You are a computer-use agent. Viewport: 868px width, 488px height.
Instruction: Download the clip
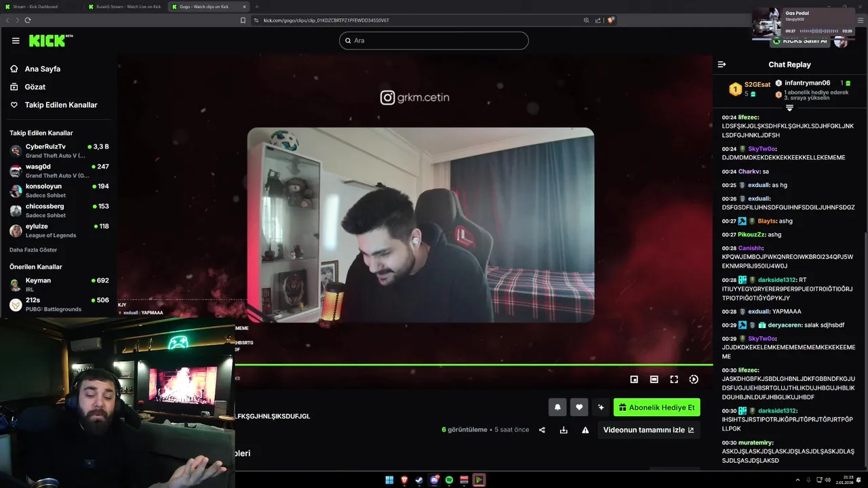564,430
